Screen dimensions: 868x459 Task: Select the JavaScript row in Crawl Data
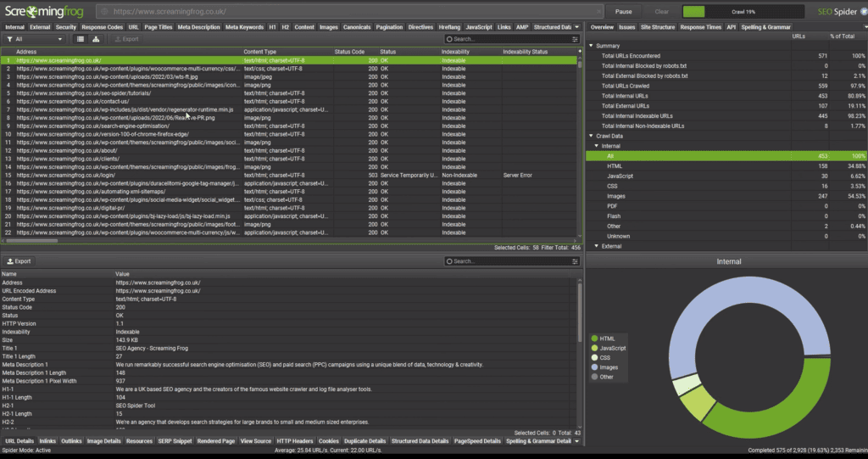(726, 176)
